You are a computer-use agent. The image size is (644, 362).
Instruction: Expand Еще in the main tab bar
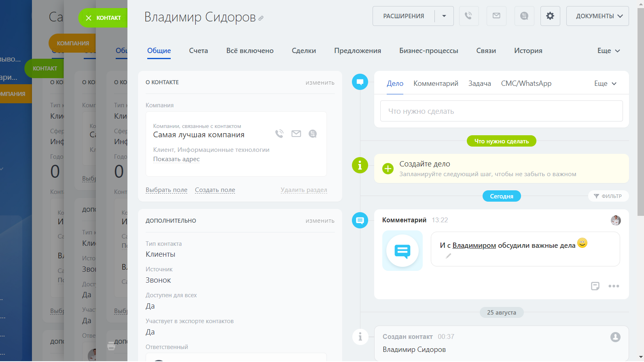tap(608, 51)
